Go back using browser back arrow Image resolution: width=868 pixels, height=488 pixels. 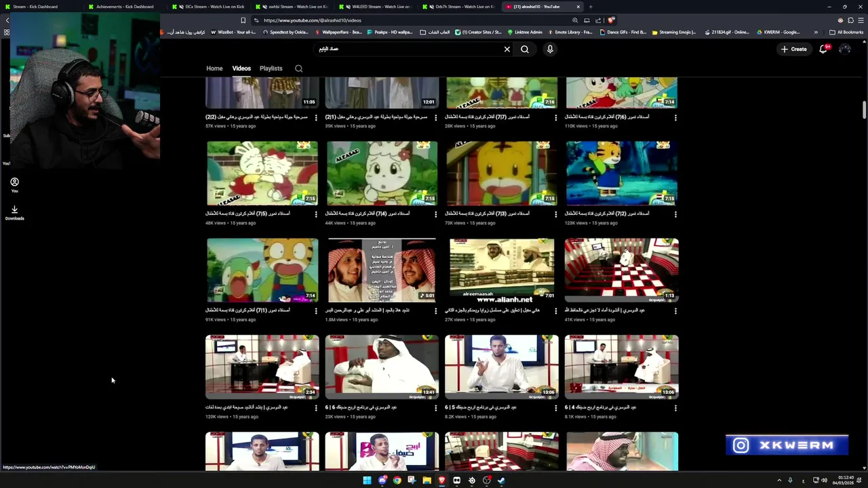pos(7,20)
